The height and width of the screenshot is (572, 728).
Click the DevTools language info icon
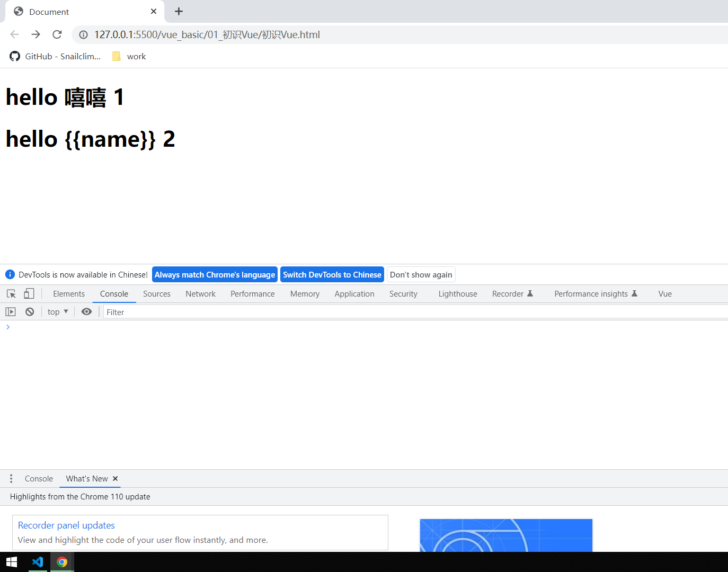click(10, 274)
